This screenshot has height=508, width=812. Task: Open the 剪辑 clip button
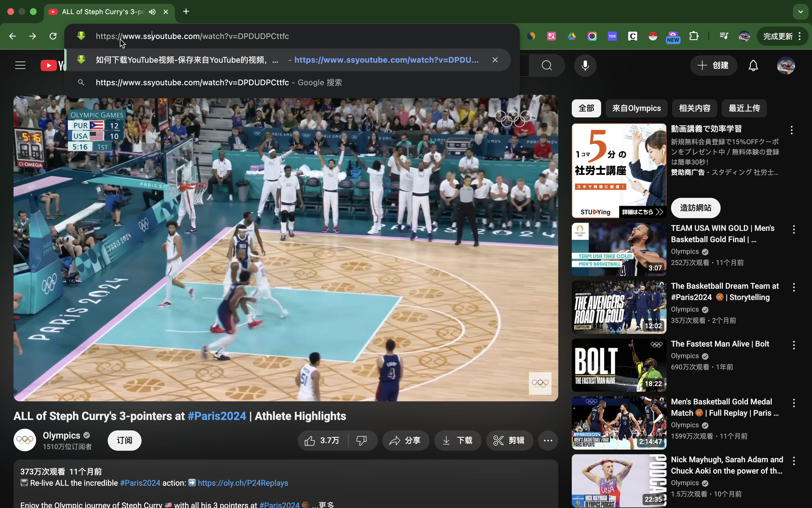coord(509,440)
